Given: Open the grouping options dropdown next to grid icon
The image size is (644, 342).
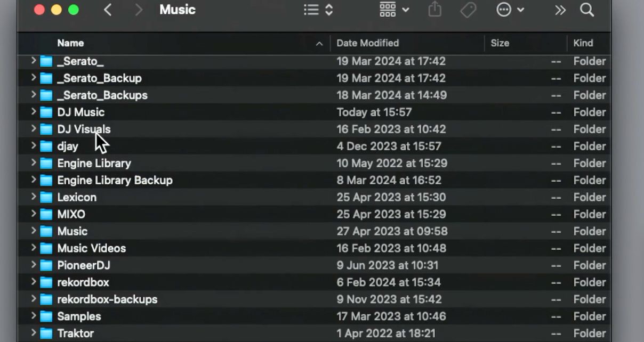Looking at the screenshot, I should [x=405, y=9].
